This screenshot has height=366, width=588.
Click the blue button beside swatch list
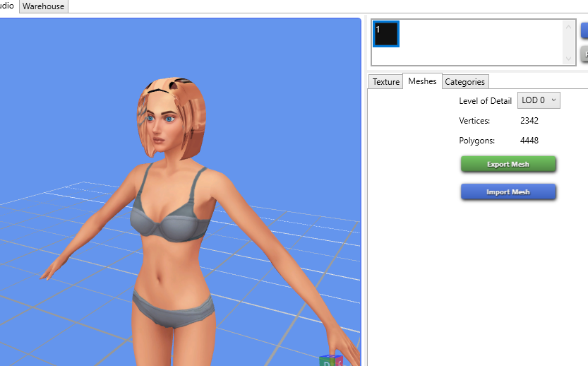(x=584, y=30)
